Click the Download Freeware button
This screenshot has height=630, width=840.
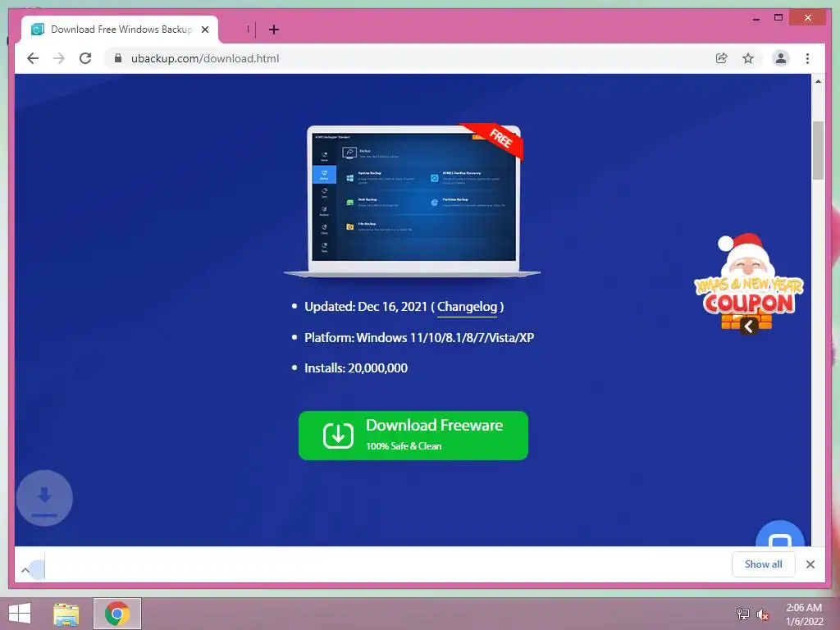(413, 435)
